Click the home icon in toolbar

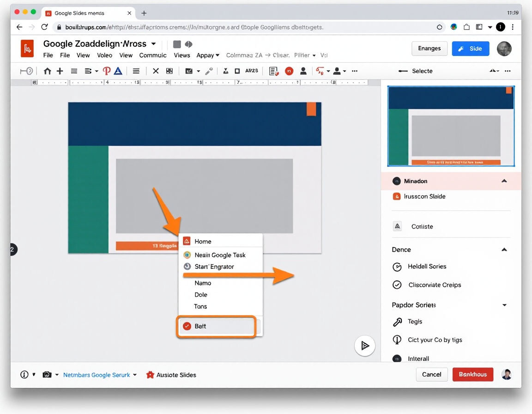tap(48, 71)
